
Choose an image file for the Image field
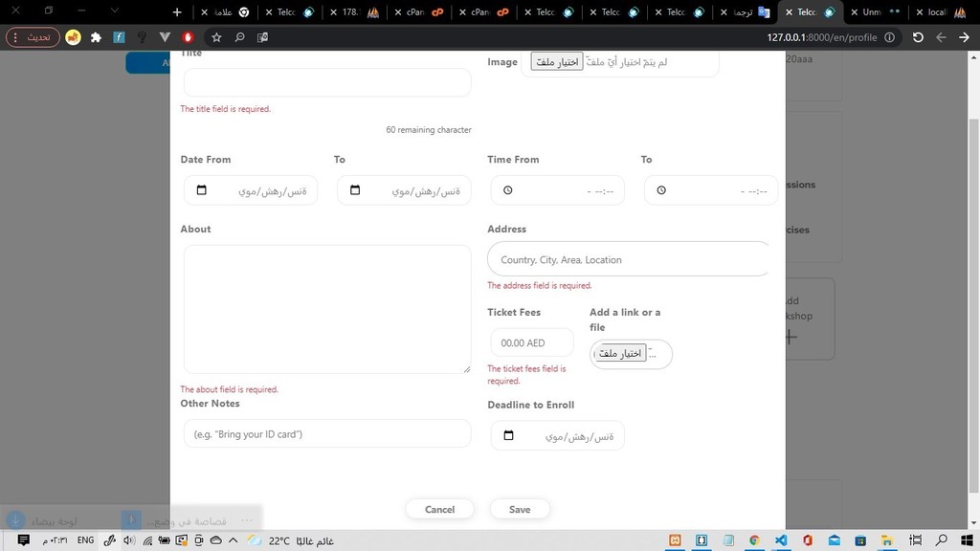pyautogui.click(x=557, y=61)
